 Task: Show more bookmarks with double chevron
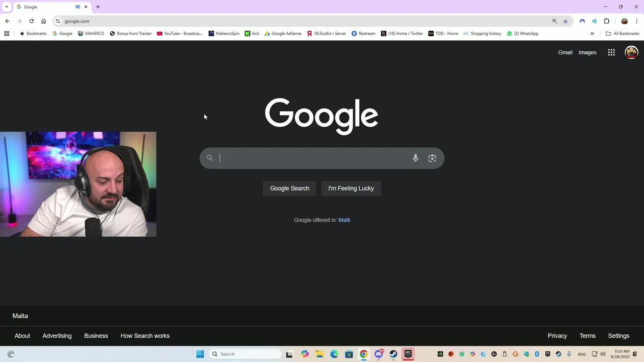(592, 34)
